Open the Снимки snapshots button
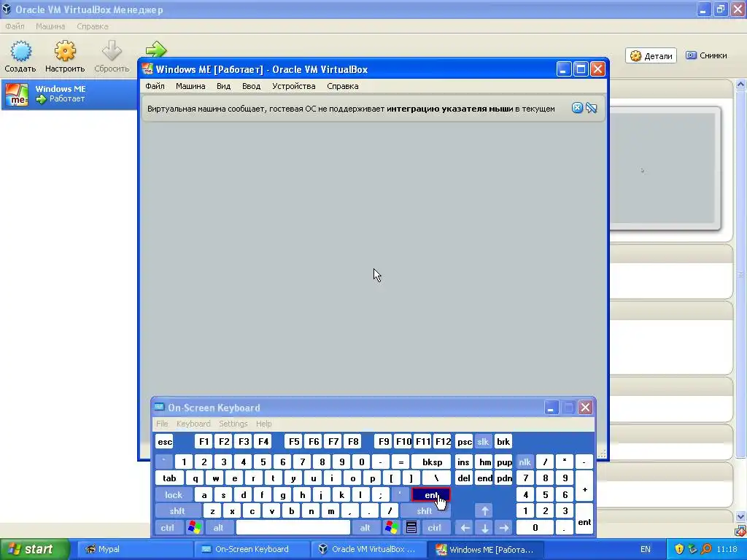This screenshot has height=560, width=747. click(x=706, y=55)
